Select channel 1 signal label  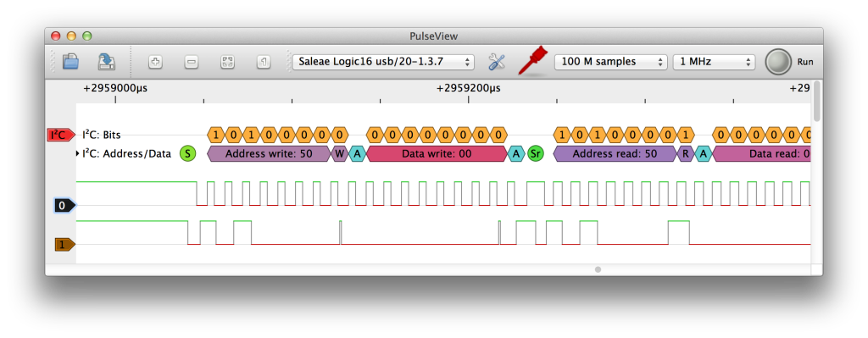pos(64,245)
